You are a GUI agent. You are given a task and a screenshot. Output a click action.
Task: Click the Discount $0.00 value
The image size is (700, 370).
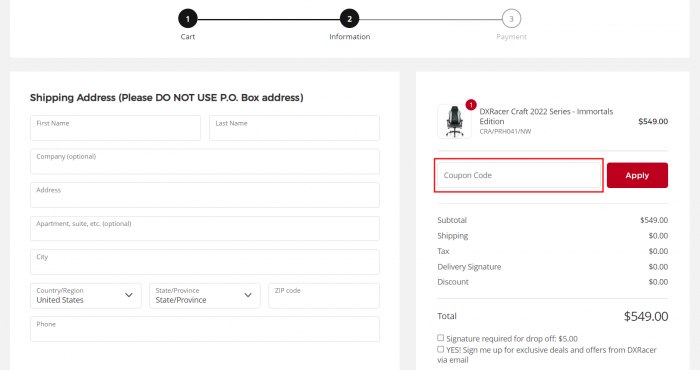658,282
